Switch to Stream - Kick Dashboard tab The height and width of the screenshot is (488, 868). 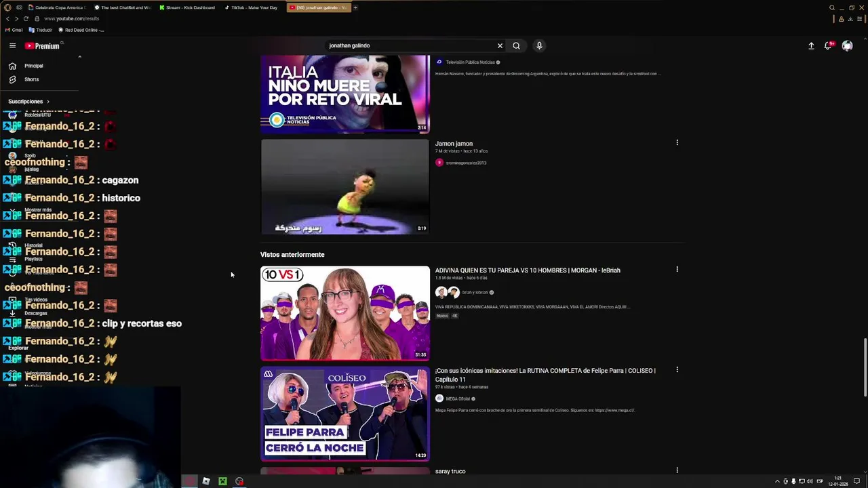coord(187,7)
